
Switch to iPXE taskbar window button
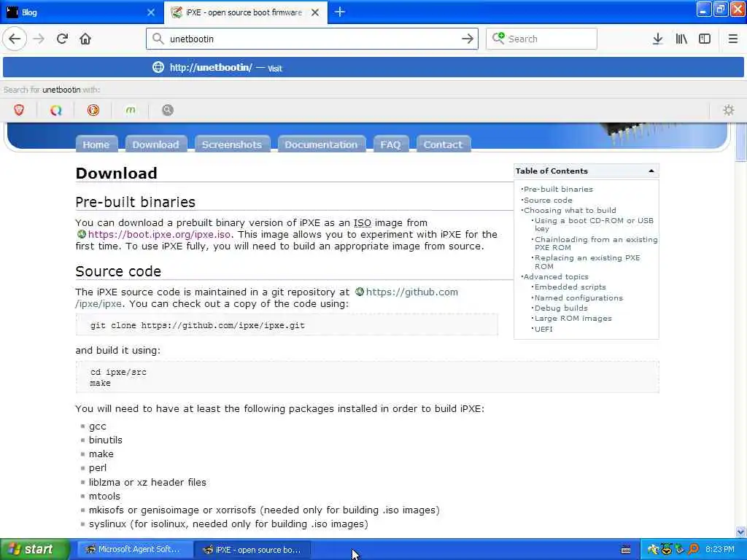click(252, 550)
